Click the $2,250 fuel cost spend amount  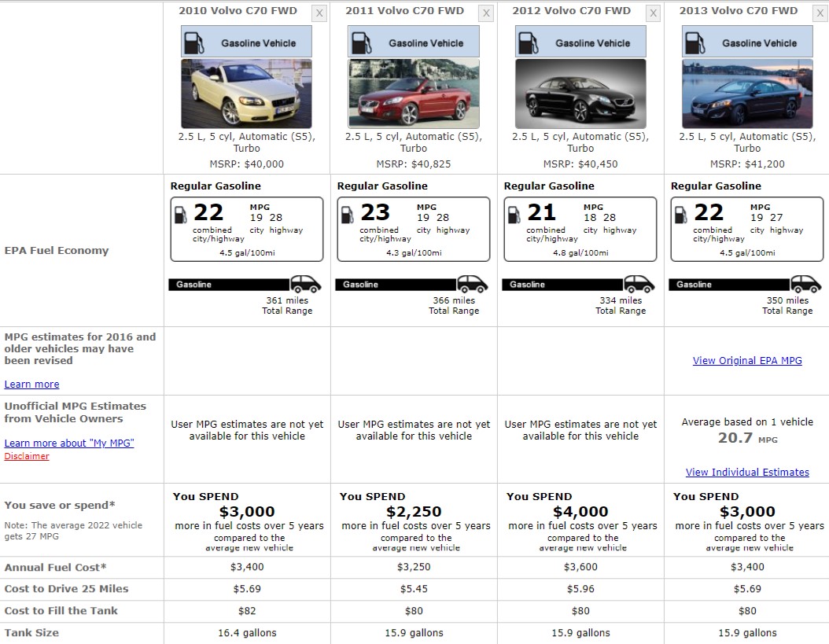point(414,512)
